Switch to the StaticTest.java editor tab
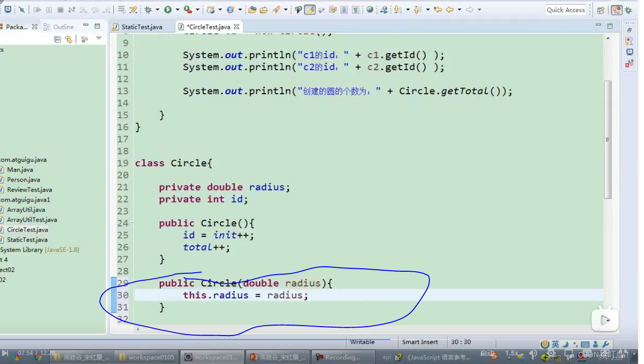Viewport: 644px width, 364px height. 137,27
